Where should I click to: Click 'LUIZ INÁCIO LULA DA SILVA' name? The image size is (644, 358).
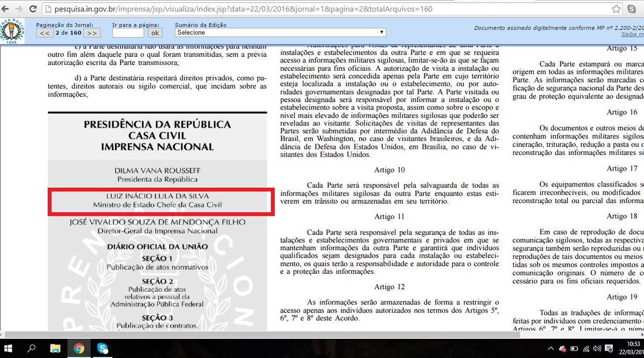point(157,196)
